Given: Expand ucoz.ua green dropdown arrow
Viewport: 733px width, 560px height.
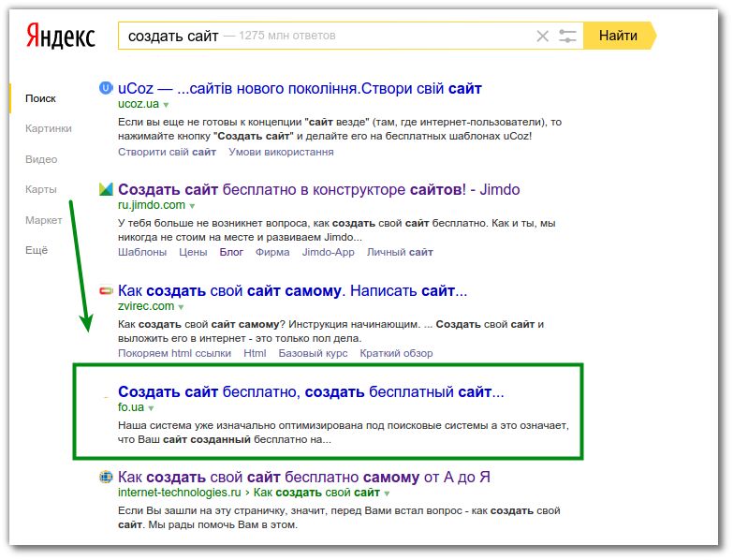Looking at the screenshot, I should [x=166, y=105].
